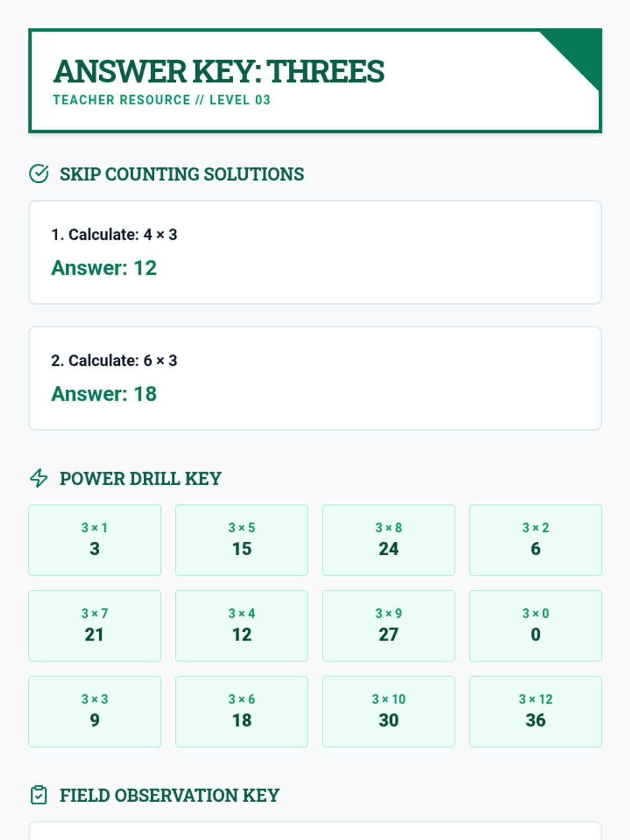The height and width of the screenshot is (840, 630).
Task: Click the 3 × 4 drill card
Action: tap(241, 626)
